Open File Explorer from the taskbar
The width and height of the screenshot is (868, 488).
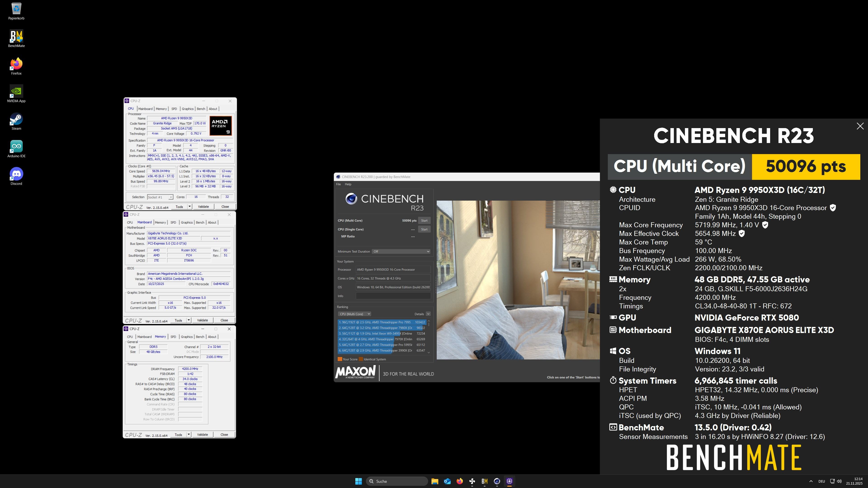click(x=435, y=481)
